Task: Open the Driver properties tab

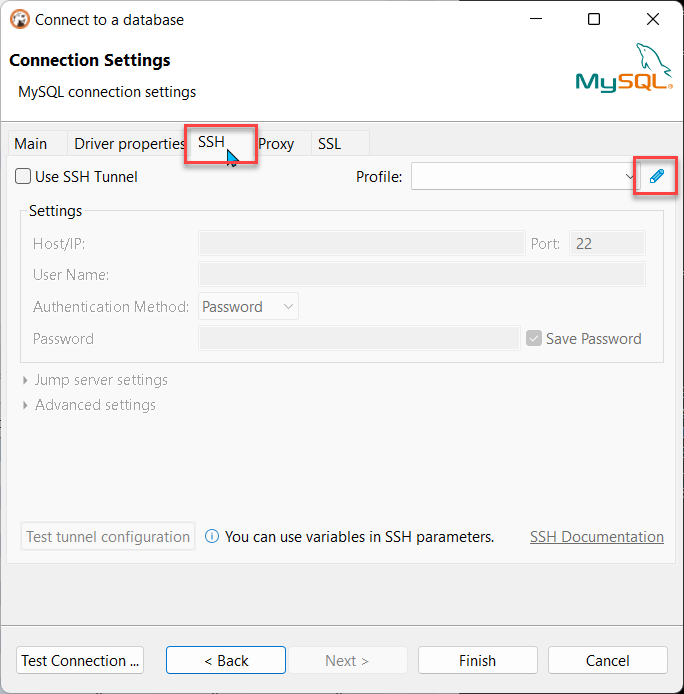Action: pyautogui.click(x=127, y=144)
